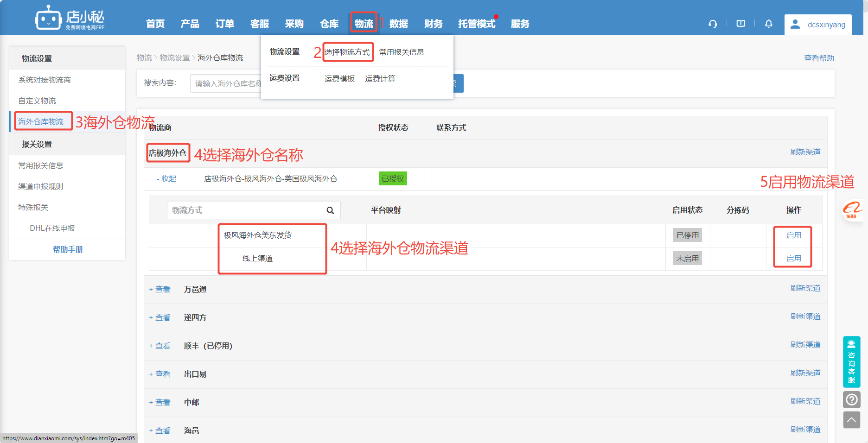Click the 未启用 status label

click(687, 259)
